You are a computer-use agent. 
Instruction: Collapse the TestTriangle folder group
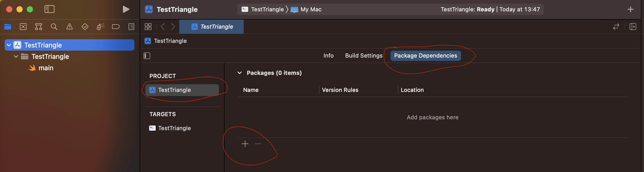[x=16, y=57]
